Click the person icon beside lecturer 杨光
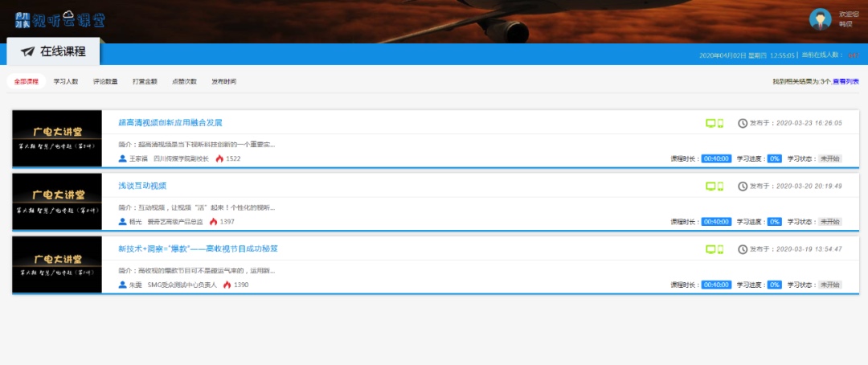The width and height of the screenshot is (868, 365). [x=122, y=221]
